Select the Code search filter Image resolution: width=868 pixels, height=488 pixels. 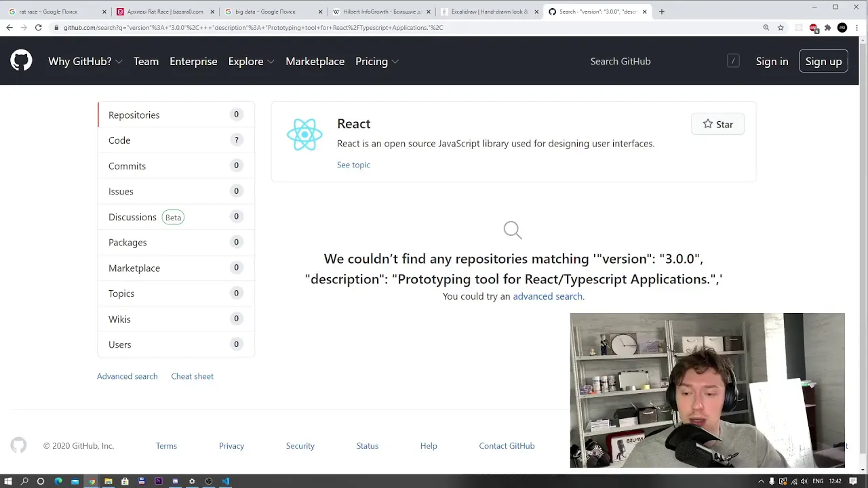176,140
